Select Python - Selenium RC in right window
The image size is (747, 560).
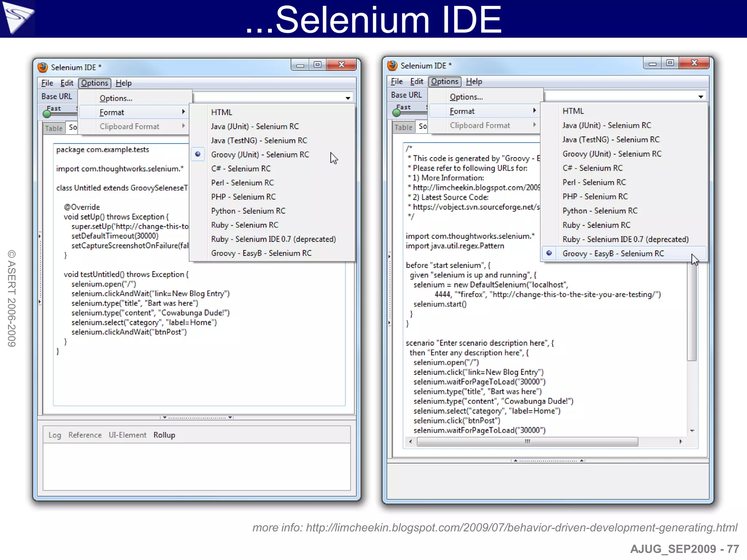pos(624,211)
